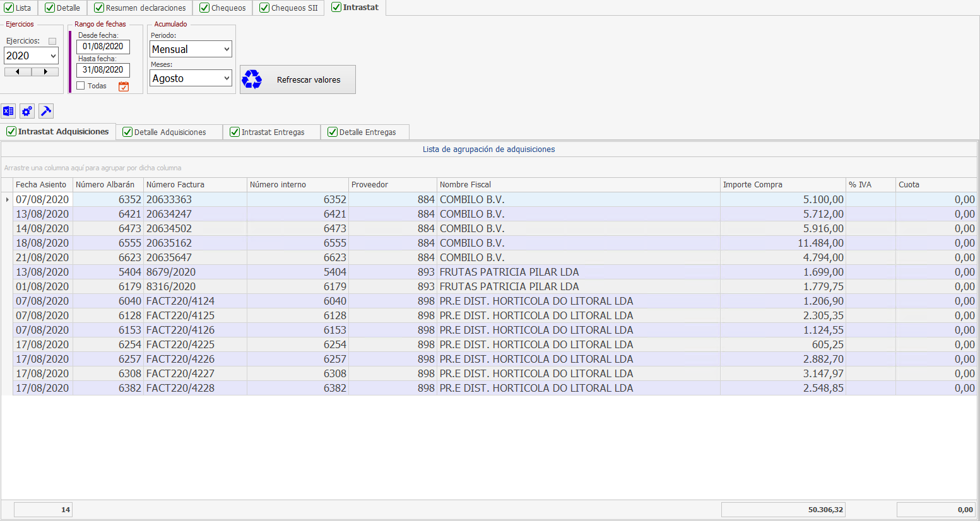Click the Desde fecha date field
This screenshot has width=980, height=521.
[x=103, y=47]
